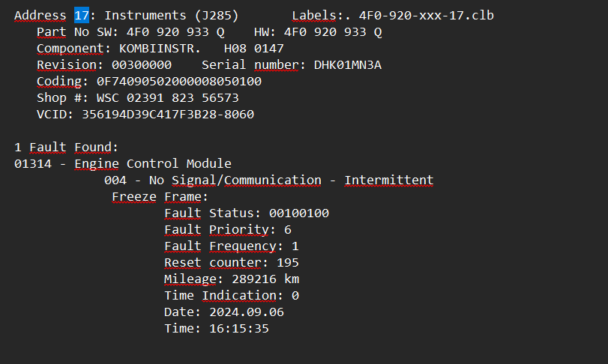Screen dimensions: 608x364
Task: Place cursor on the Coding value 0F740905020000008050100
Action: point(179,82)
